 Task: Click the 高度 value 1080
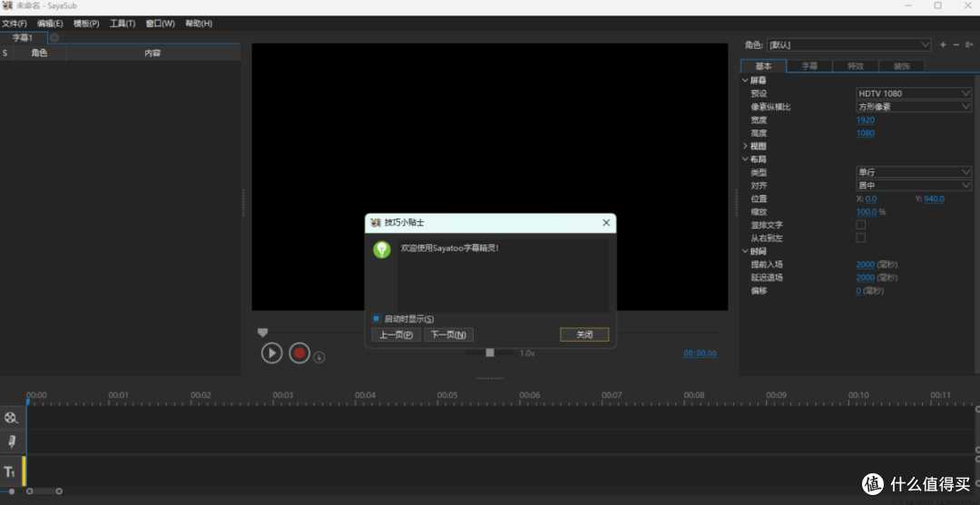click(866, 133)
